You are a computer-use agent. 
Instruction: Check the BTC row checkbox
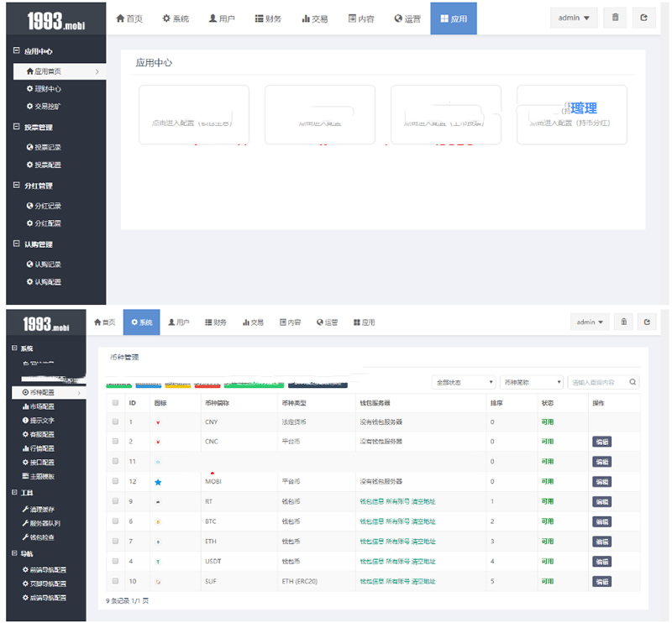click(x=116, y=521)
